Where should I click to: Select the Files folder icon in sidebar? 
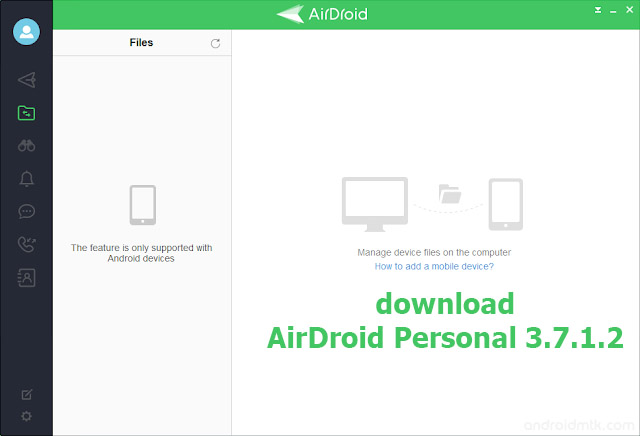click(27, 113)
